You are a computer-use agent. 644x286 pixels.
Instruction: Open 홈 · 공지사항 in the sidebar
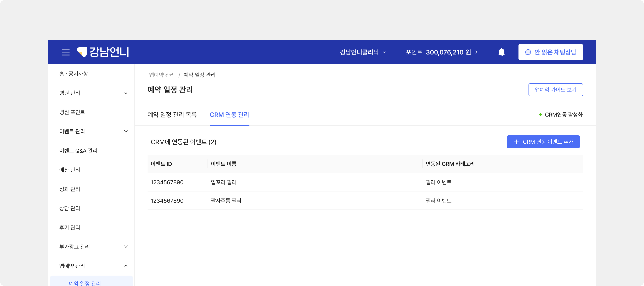pyautogui.click(x=74, y=74)
